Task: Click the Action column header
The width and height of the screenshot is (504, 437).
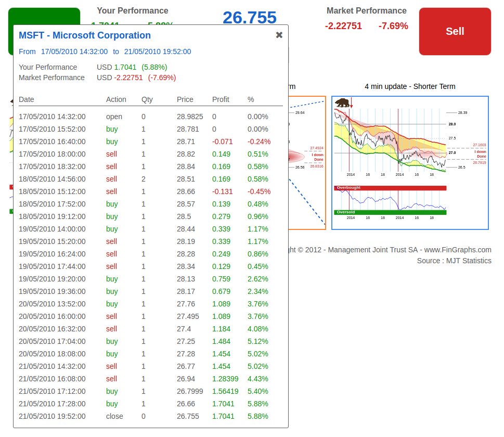Action: coord(116,99)
